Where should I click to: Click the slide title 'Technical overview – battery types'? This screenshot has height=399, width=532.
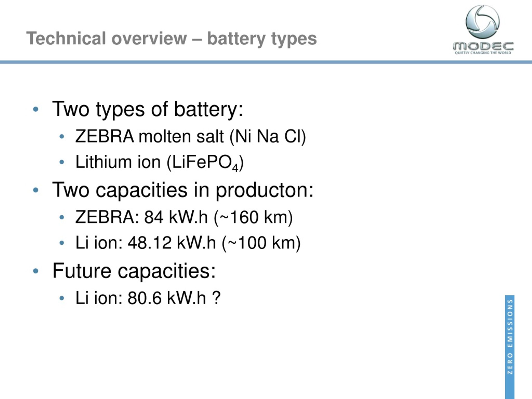tap(171, 38)
